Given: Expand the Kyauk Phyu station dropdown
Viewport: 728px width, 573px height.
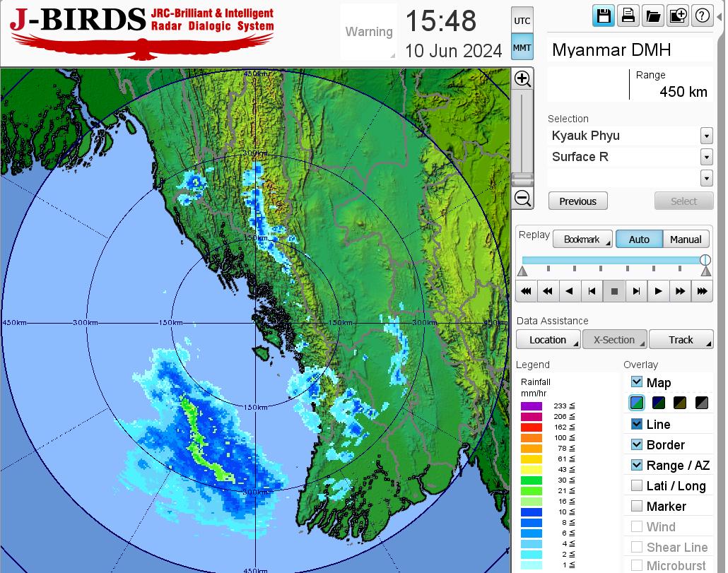Looking at the screenshot, I should click(x=706, y=136).
